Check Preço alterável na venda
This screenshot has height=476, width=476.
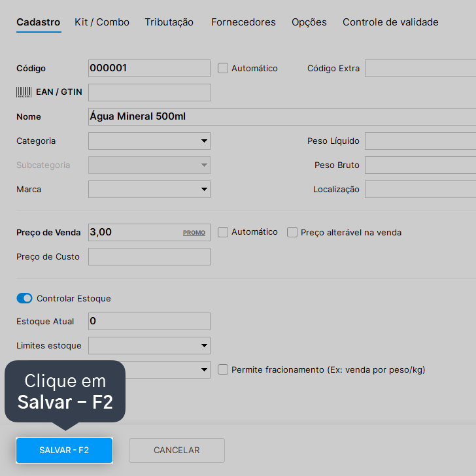click(292, 232)
